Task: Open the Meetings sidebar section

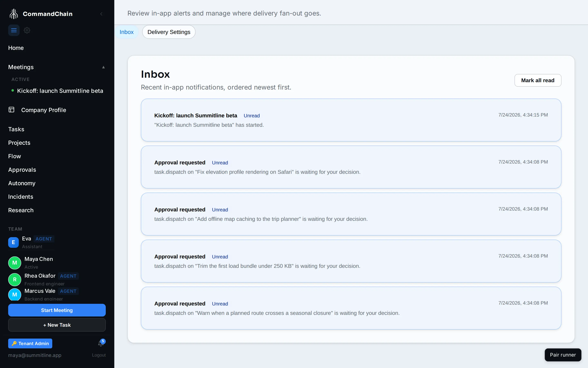Action: click(21, 67)
